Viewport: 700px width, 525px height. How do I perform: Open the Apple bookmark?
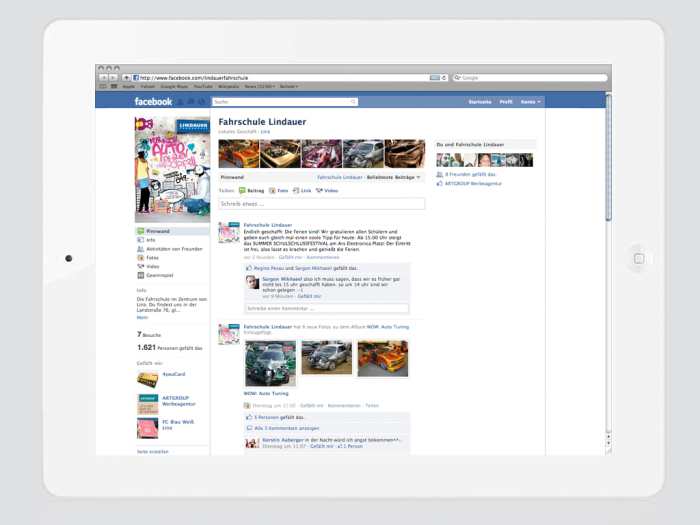[x=129, y=87]
